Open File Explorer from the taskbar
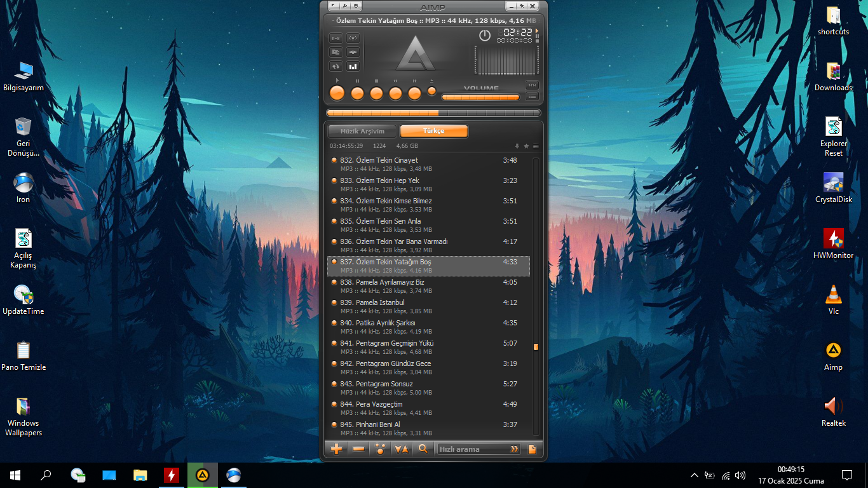This screenshot has width=868, height=488. (140, 475)
